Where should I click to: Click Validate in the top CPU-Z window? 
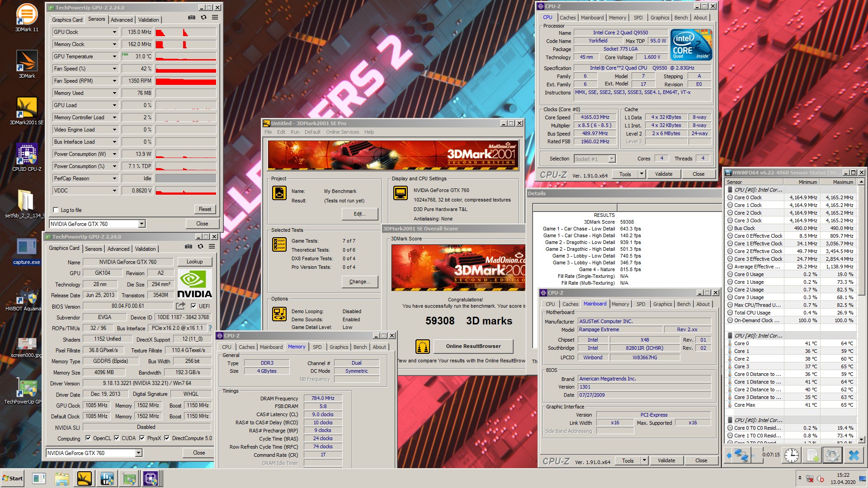pos(663,174)
